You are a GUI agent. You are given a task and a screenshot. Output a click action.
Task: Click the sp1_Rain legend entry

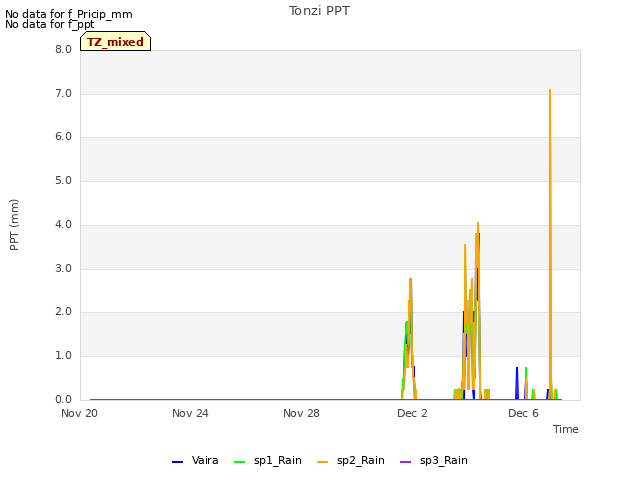pyautogui.click(x=268, y=461)
